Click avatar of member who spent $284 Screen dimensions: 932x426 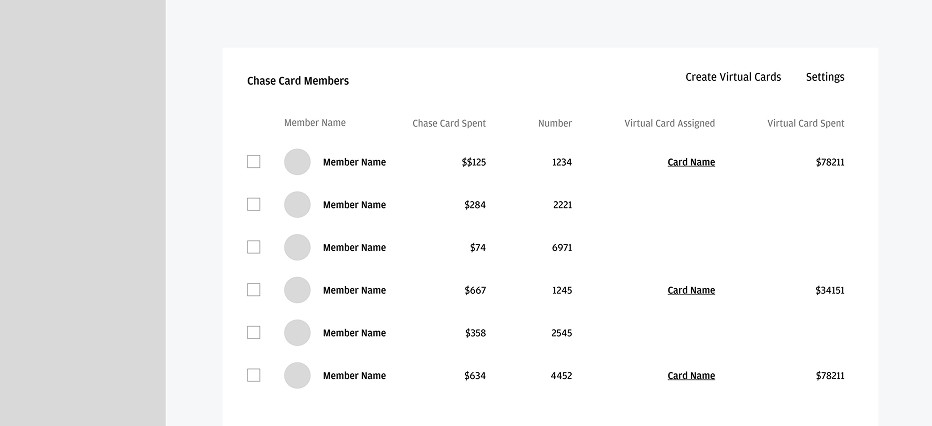point(297,205)
